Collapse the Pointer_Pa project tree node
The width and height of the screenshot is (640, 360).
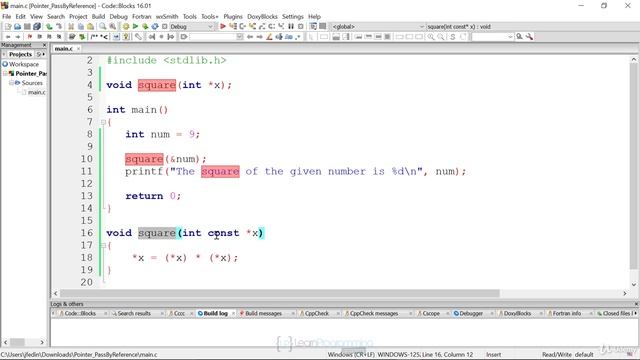[x=5, y=73]
